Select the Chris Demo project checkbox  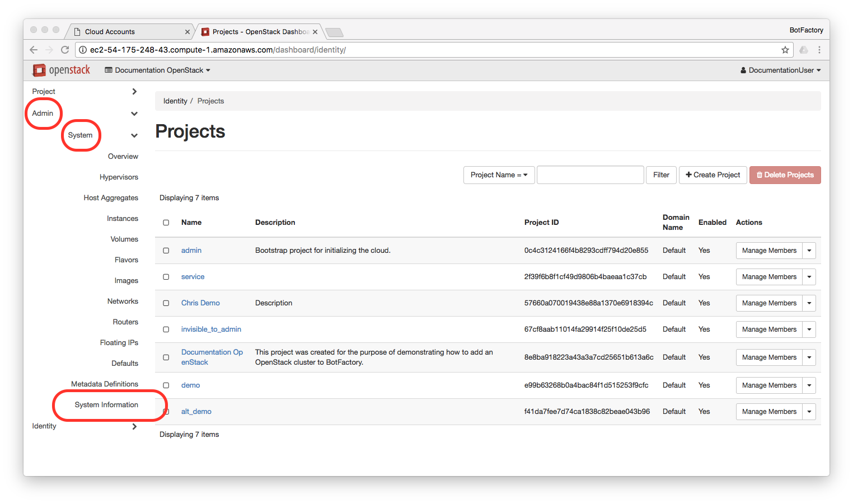coord(166,303)
